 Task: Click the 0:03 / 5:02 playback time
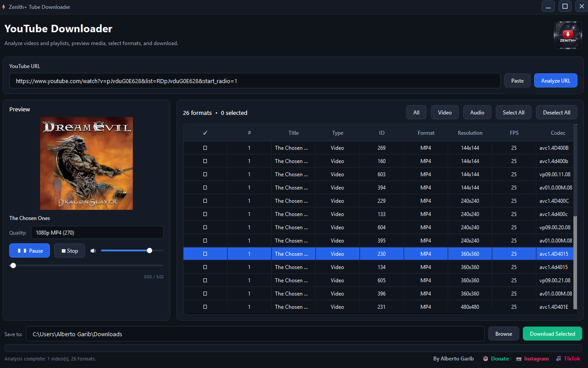tap(153, 277)
